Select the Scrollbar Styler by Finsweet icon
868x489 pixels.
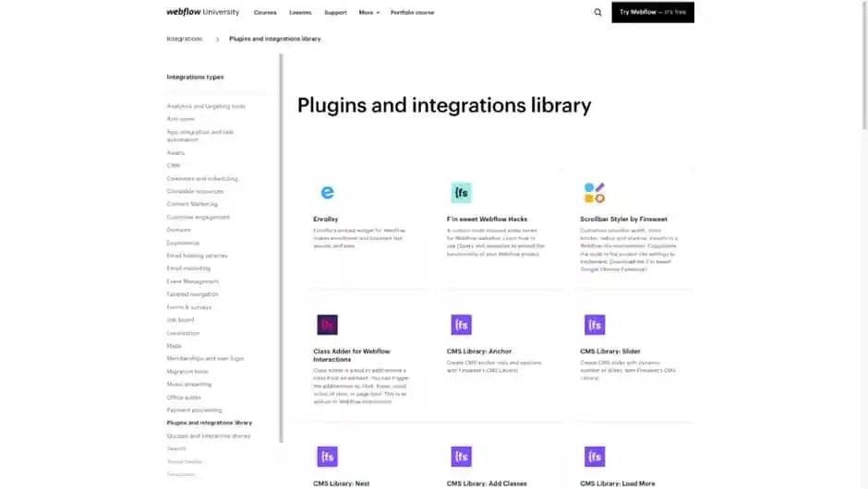coord(594,193)
